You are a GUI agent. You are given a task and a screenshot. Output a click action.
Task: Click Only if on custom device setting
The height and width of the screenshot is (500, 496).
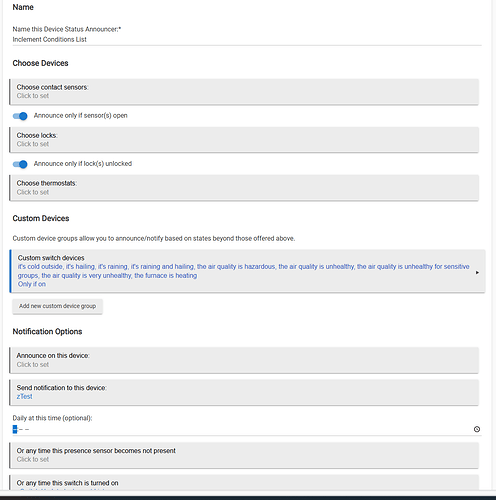coord(32,284)
